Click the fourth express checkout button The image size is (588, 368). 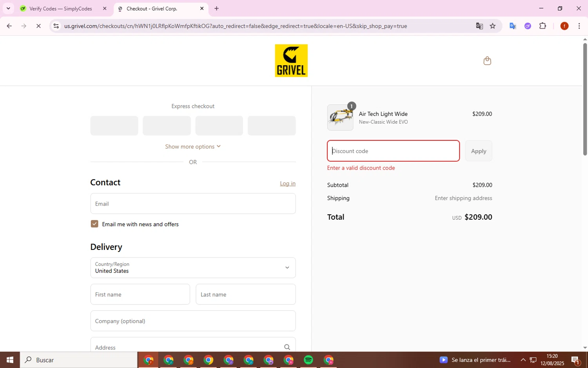pyautogui.click(x=272, y=126)
